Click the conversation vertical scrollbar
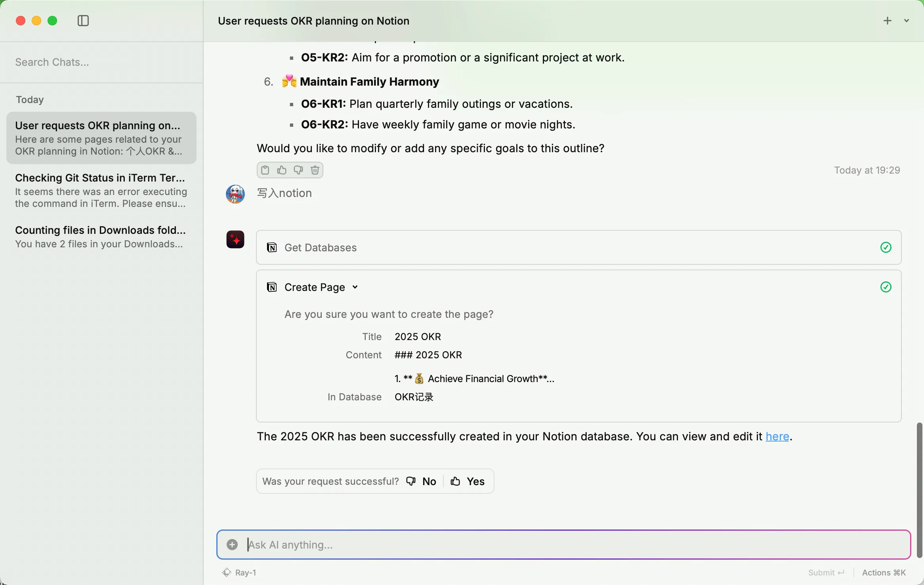Viewport: 924px width, 585px height. [920, 489]
